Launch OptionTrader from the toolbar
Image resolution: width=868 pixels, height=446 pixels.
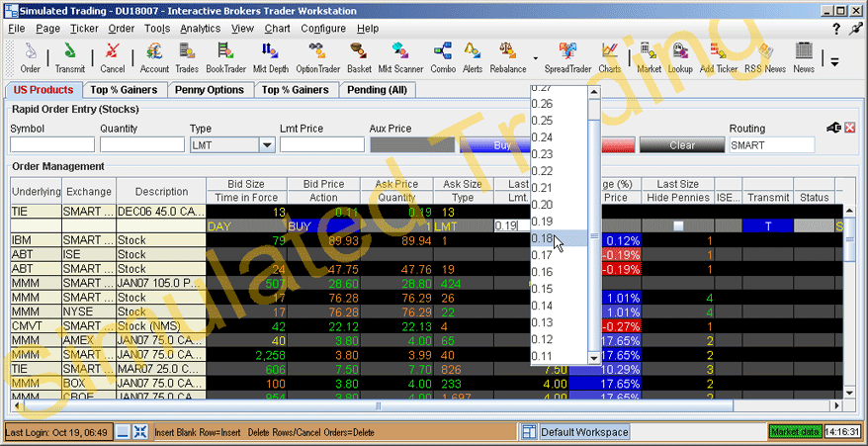(x=317, y=57)
